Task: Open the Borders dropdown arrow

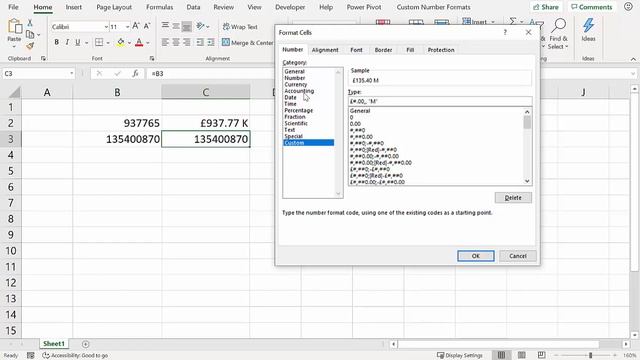Action: coord(108,42)
